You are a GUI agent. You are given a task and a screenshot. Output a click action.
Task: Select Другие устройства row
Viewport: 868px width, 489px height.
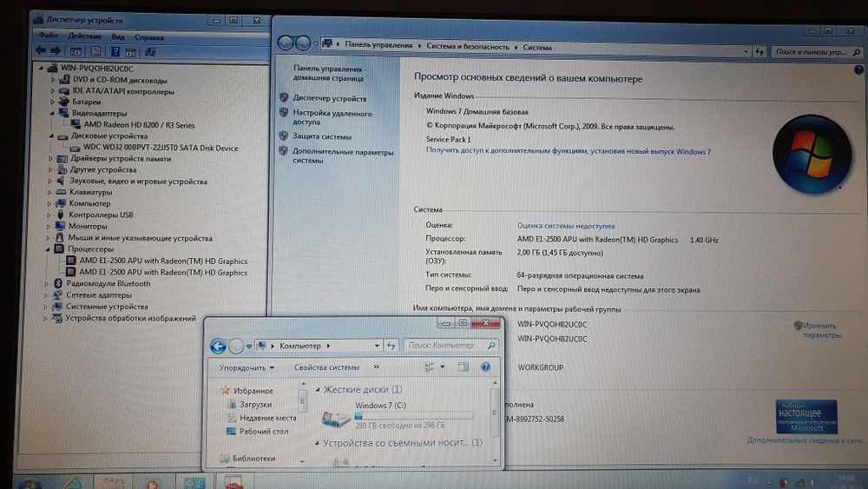tap(103, 169)
